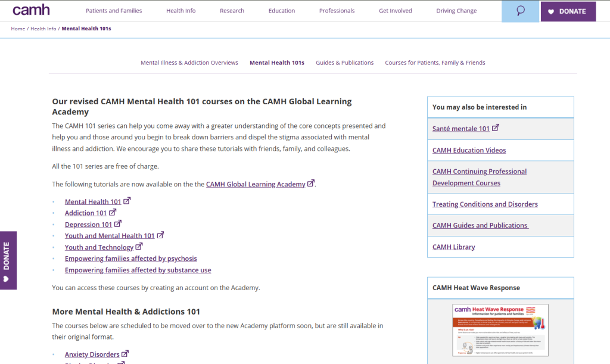Click external-link icon beside CAMH Global Learning Academy
The image size is (610, 364).
pyautogui.click(x=311, y=183)
